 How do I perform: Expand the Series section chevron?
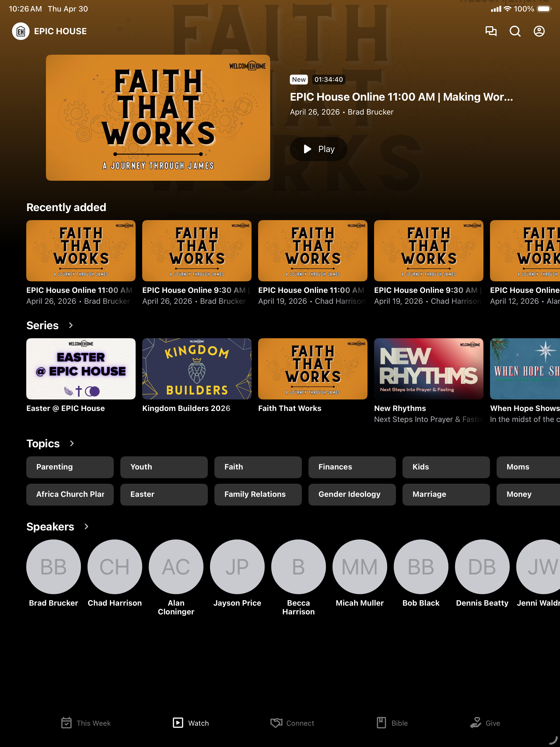coord(71,325)
